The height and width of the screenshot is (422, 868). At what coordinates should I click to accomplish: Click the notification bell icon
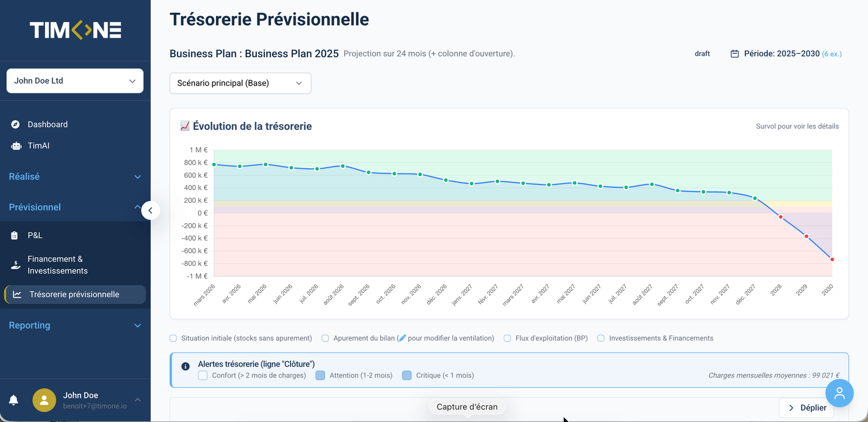13,400
